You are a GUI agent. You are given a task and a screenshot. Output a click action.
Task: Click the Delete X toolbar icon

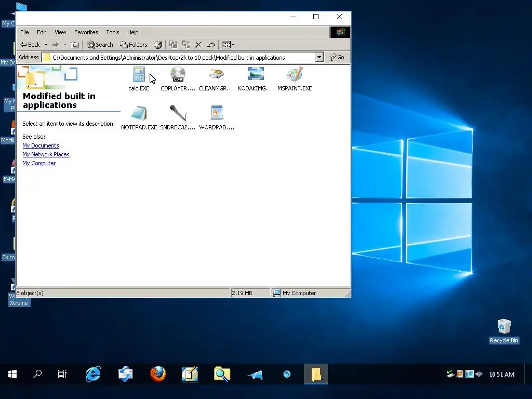pyautogui.click(x=198, y=45)
